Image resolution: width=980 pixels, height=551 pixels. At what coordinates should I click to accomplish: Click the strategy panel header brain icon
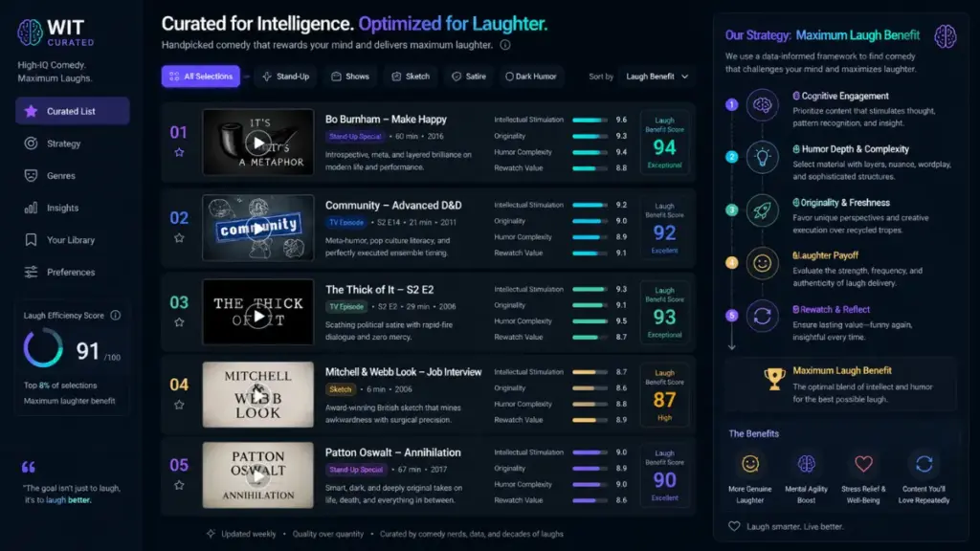945,36
